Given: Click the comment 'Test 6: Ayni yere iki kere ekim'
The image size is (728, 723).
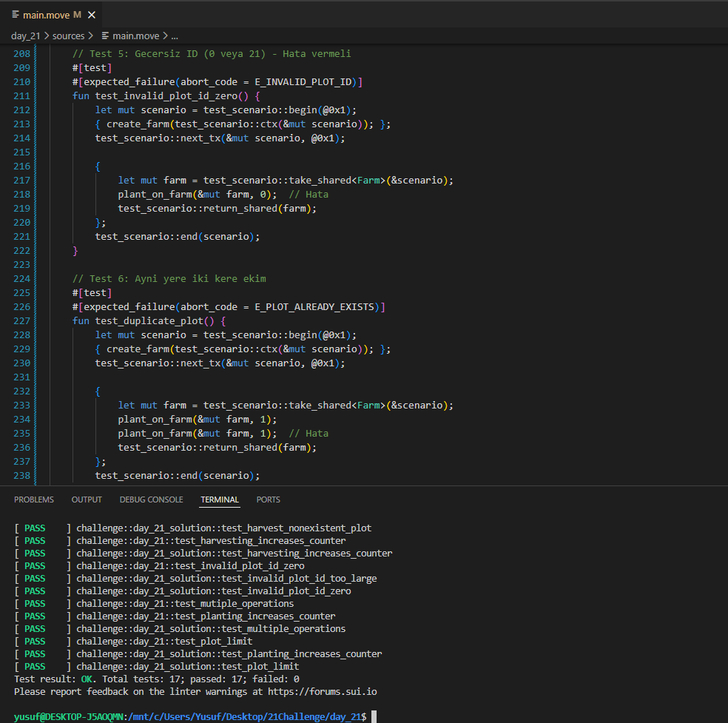Looking at the screenshot, I should [x=169, y=278].
